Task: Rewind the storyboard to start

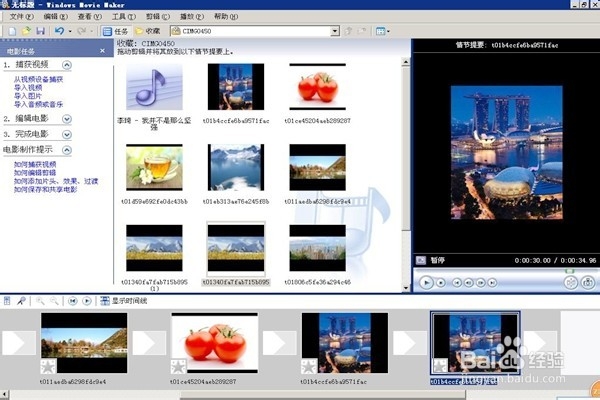Action: tap(73, 301)
